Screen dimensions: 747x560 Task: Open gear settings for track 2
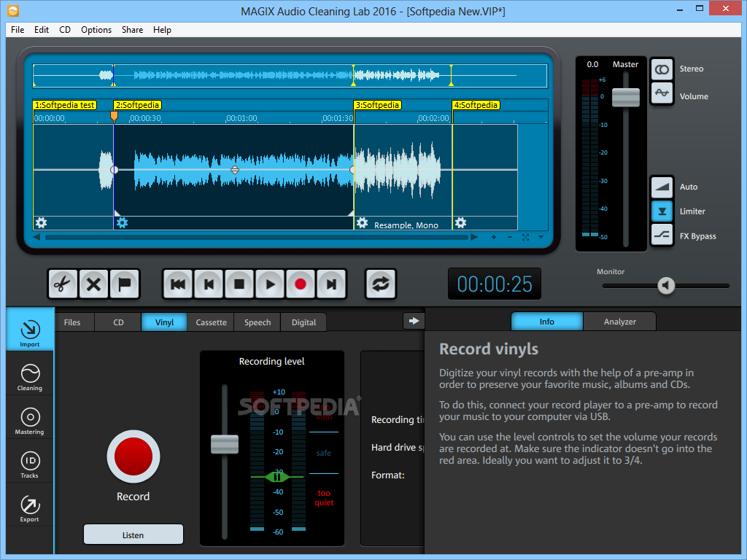[123, 222]
